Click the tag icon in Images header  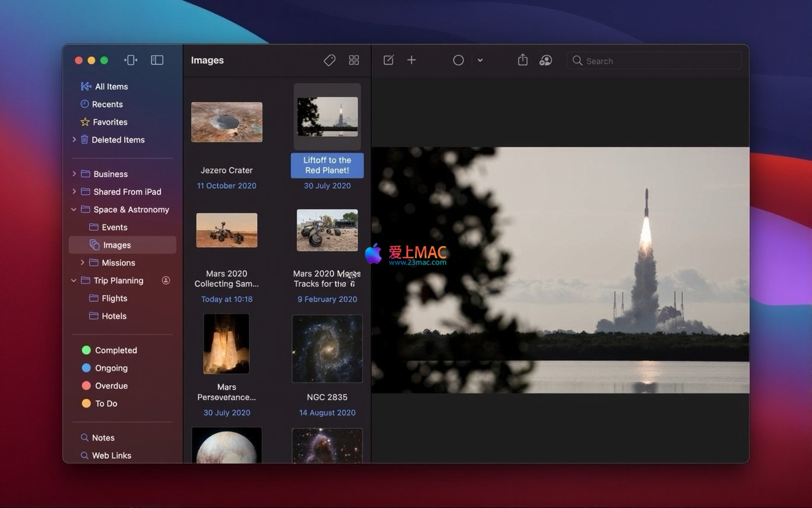(x=329, y=61)
